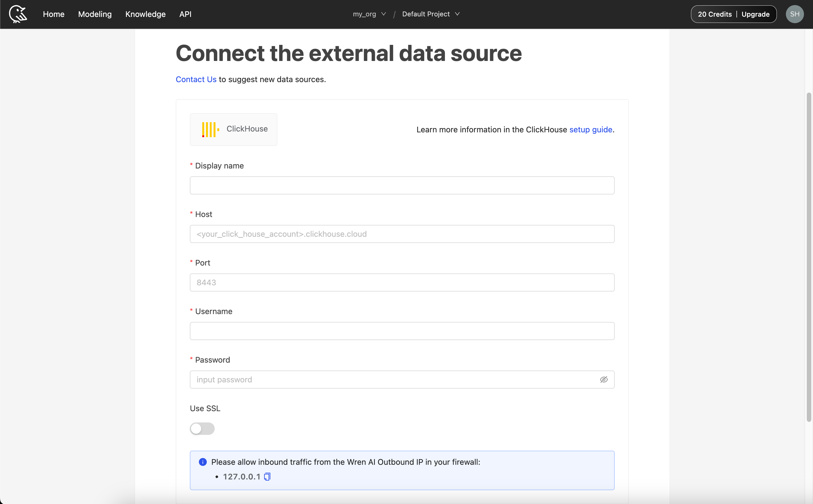Go to the Modeling page
Image resolution: width=813 pixels, height=504 pixels.
pos(95,14)
